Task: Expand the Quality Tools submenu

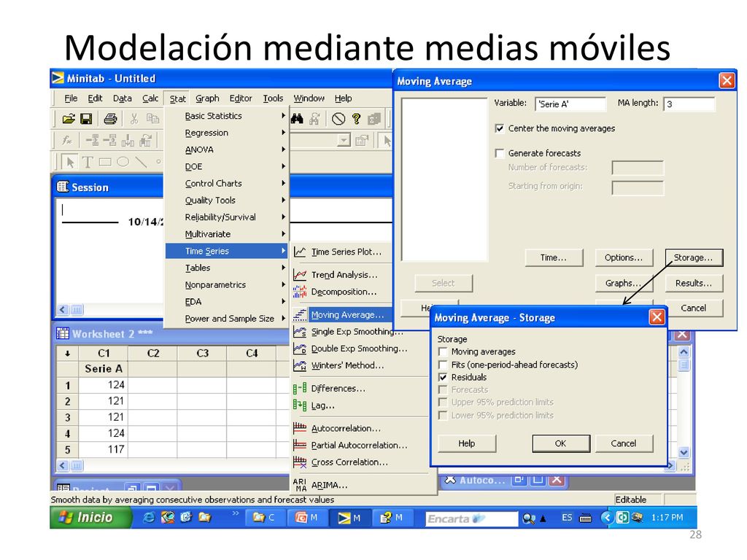Action: 227,201
